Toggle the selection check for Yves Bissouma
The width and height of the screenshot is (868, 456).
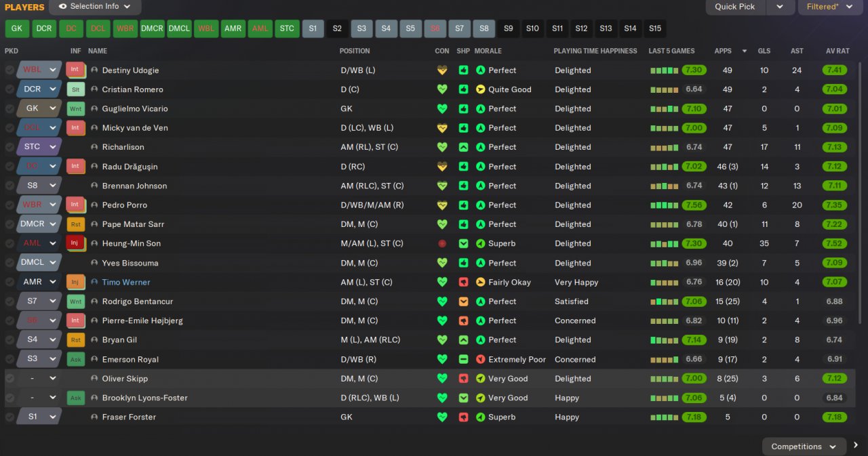(9, 263)
